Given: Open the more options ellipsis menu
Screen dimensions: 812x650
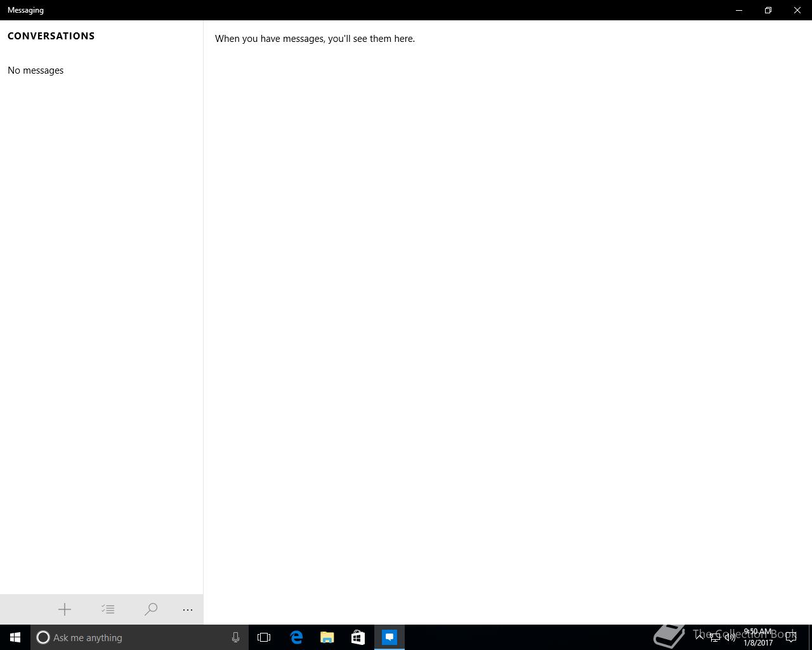Looking at the screenshot, I should pyautogui.click(x=188, y=609).
